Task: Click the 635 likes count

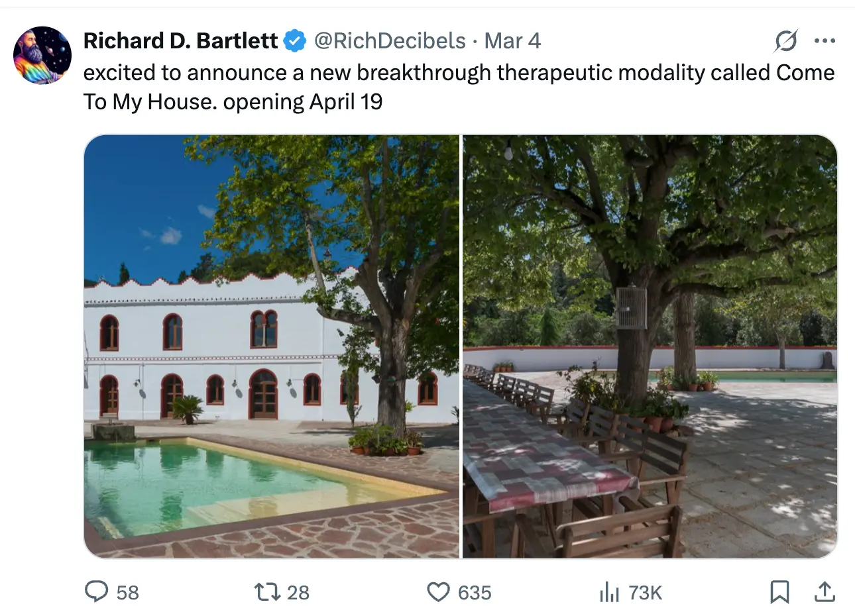Action: point(475,593)
